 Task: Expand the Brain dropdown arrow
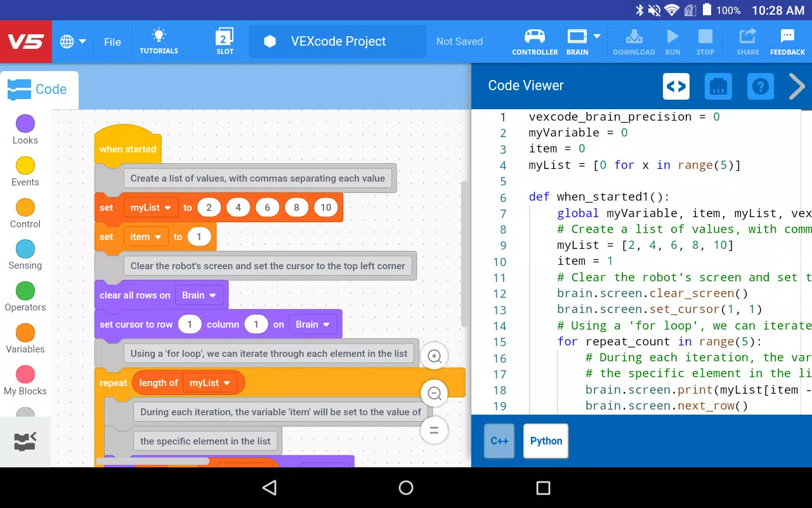tap(597, 36)
